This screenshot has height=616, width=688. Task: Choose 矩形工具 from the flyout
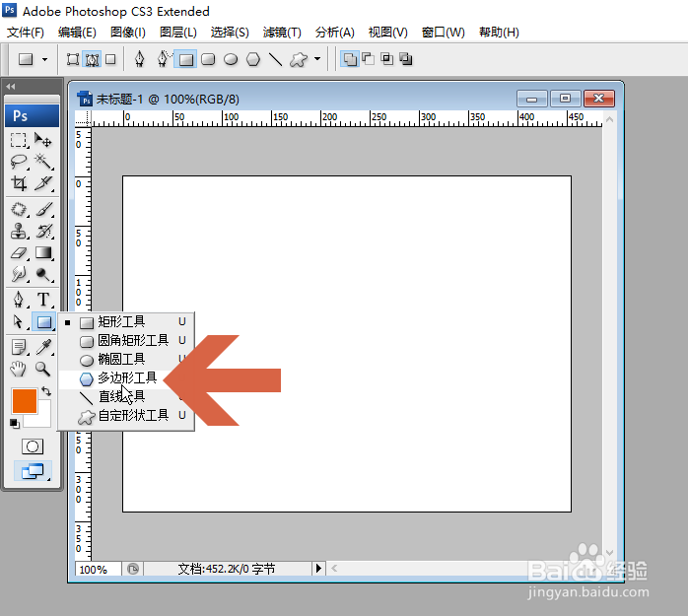(x=126, y=322)
